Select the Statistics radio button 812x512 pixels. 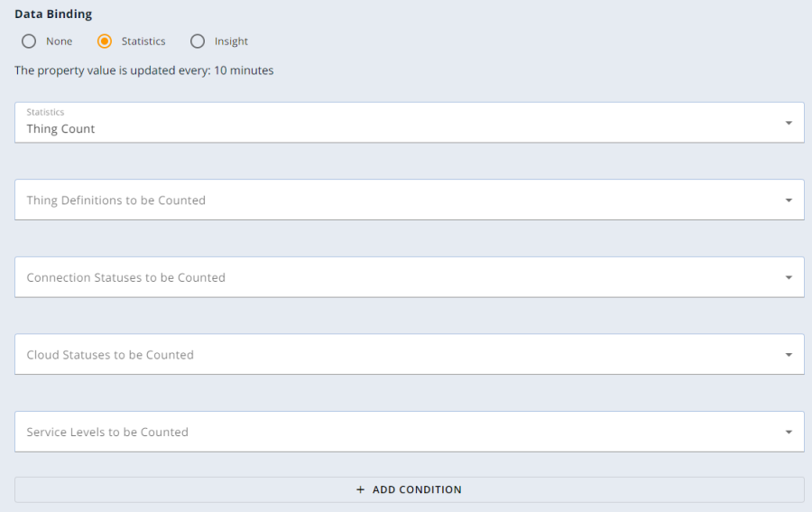tap(105, 41)
